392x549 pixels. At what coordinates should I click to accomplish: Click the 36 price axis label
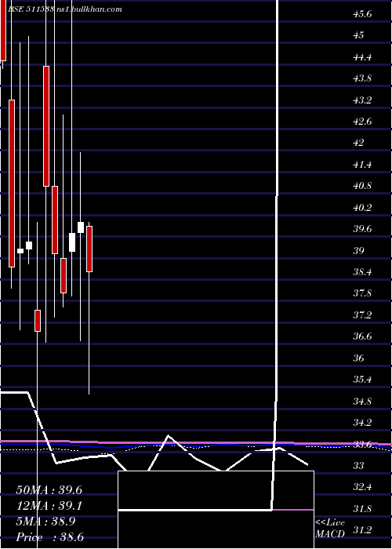coord(359,358)
